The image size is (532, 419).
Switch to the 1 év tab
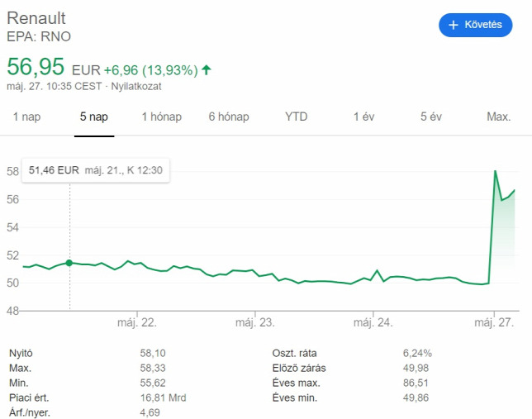click(x=363, y=117)
